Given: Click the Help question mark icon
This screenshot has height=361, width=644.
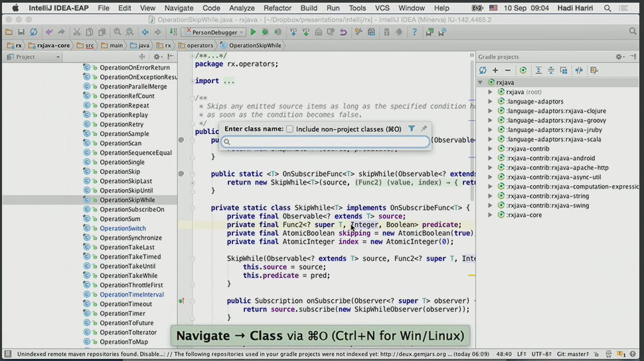Looking at the screenshot, I should (x=414, y=32).
